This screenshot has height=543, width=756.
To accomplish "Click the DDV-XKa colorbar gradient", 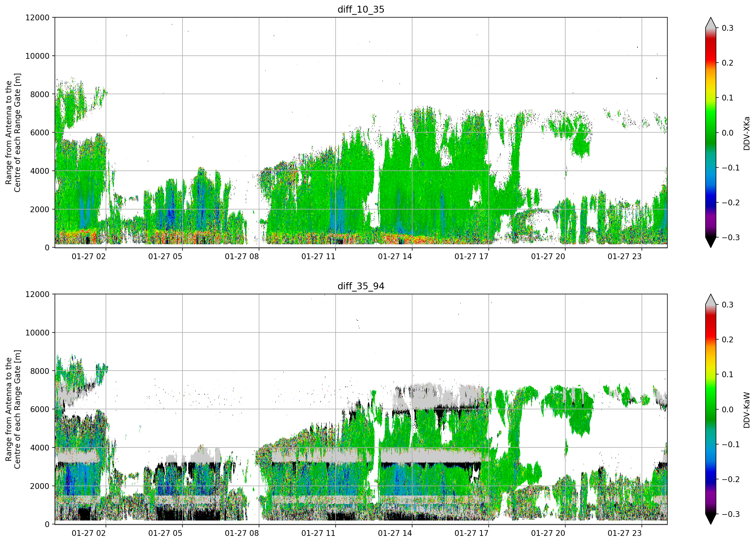I will (x=711, y=133).
